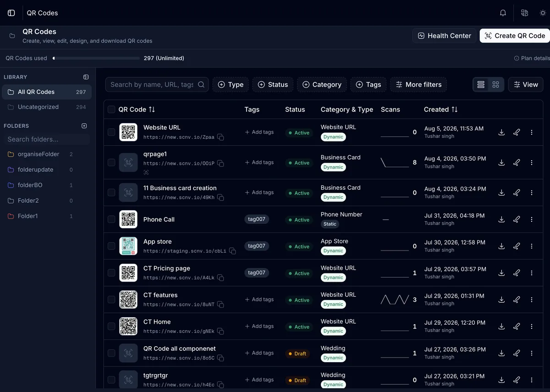Add tags to CT features row
This screenshot has height=392, width=550.
259,299
